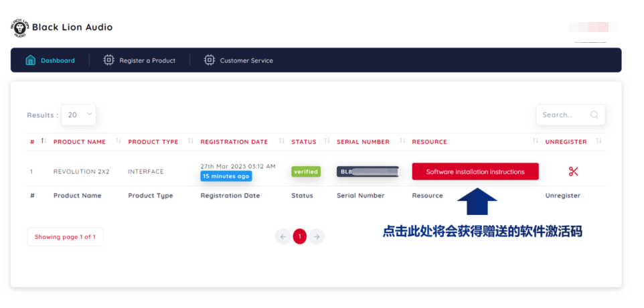Sort by the Product Name column arrows

point(118,141)
